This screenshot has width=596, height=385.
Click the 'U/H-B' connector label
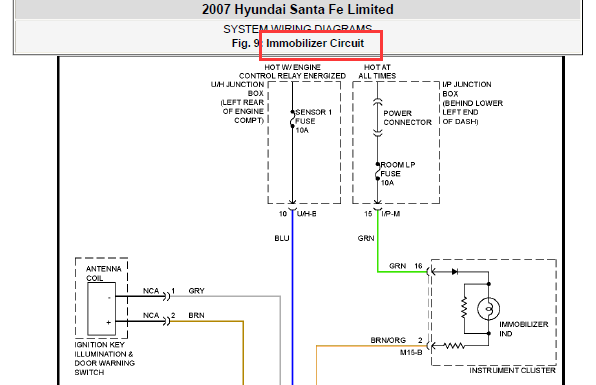306,214
